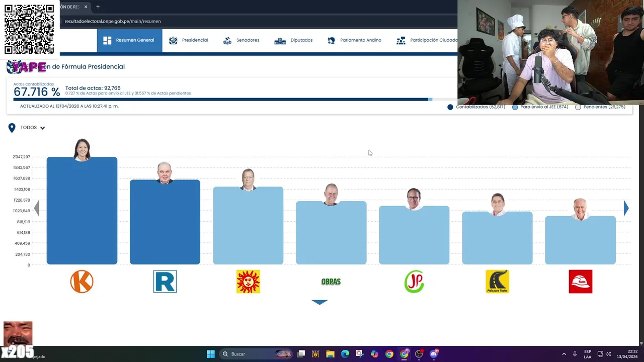Click the first candidate's photo above K bar
The image size is (644, 362).
[x=82, y=150]
